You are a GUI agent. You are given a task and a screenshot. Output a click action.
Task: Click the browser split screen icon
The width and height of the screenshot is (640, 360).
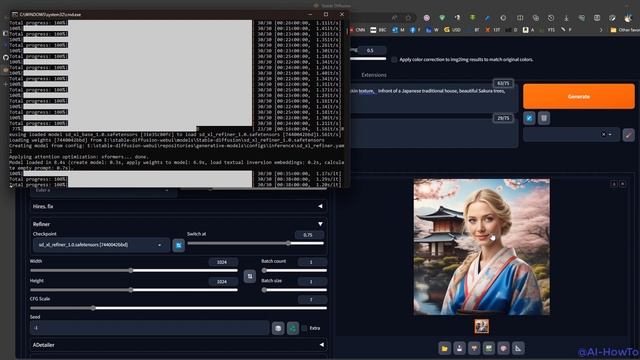point(520,18)
